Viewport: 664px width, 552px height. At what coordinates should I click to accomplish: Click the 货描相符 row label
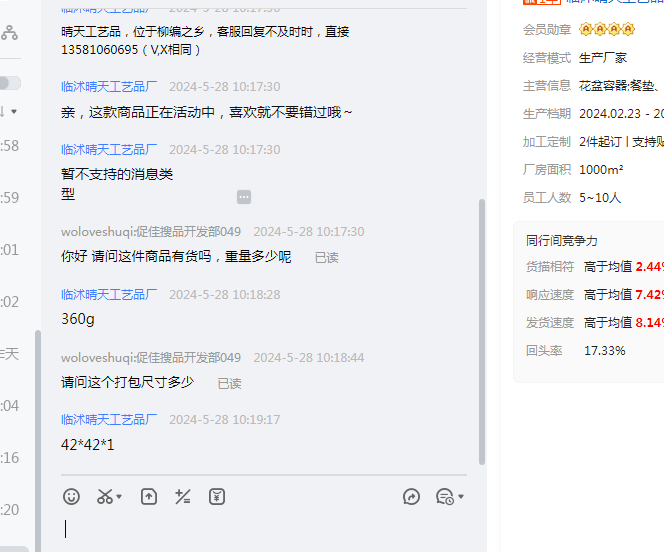pyautogui.click(x=550, y=267)
